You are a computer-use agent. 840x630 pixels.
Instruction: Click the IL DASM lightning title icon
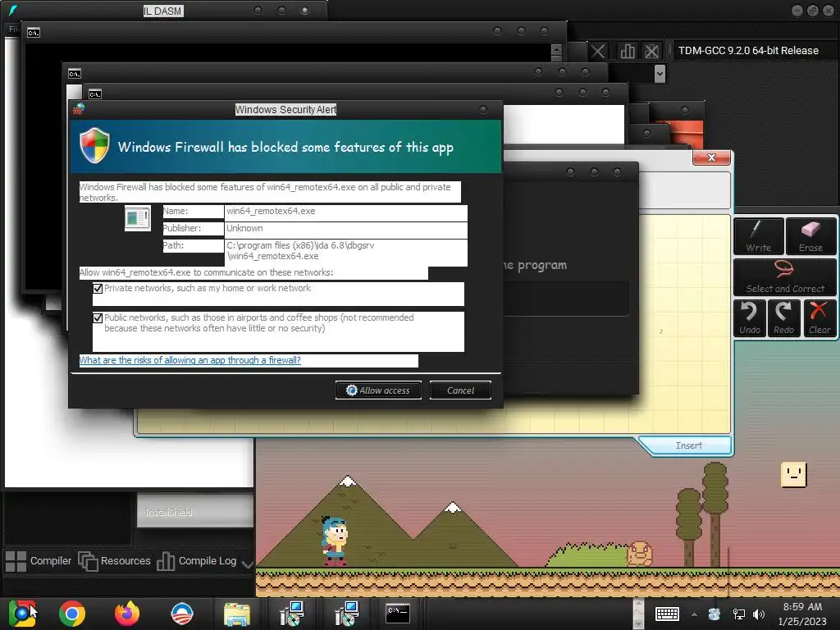pyautogui.click(x=12, y=10)
